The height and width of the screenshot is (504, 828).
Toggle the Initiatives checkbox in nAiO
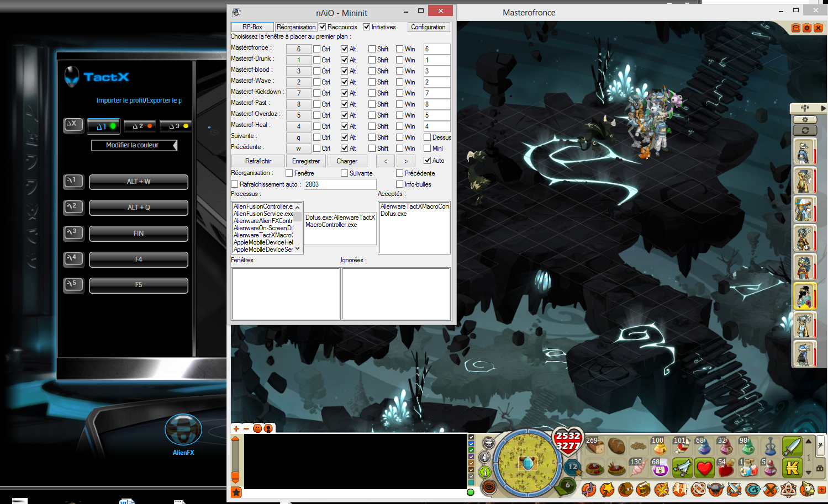point(367,27)
